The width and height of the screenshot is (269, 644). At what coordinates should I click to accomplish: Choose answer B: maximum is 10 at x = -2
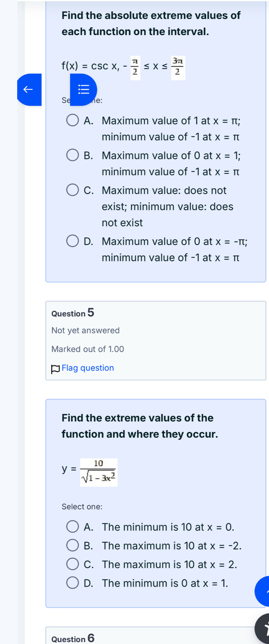click(x=72, y=545)
